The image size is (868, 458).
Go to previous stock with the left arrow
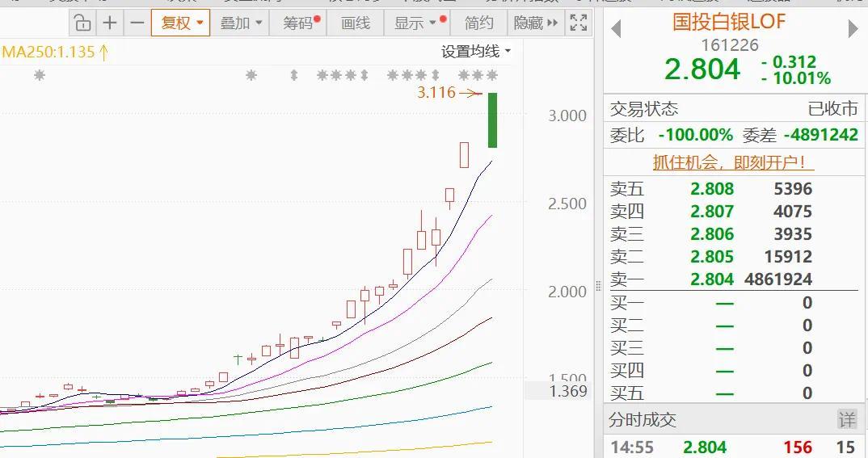[616, 30]
